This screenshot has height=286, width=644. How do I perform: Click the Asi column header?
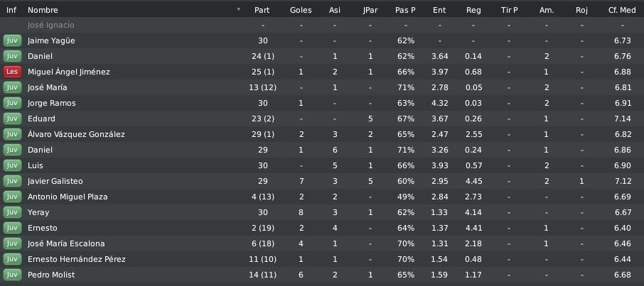[335, 10]
